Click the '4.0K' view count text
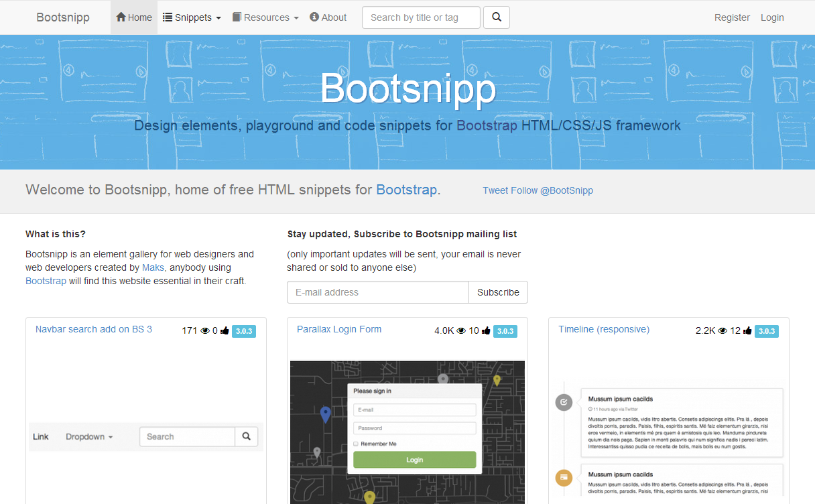Screen dimensions: 815x504 point(444,330)
